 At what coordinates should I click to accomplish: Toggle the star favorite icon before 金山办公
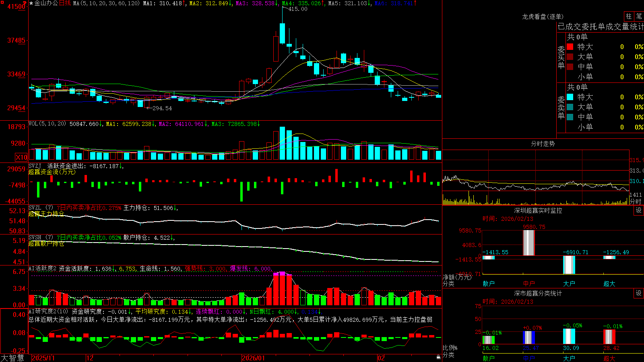coord(31,3)
